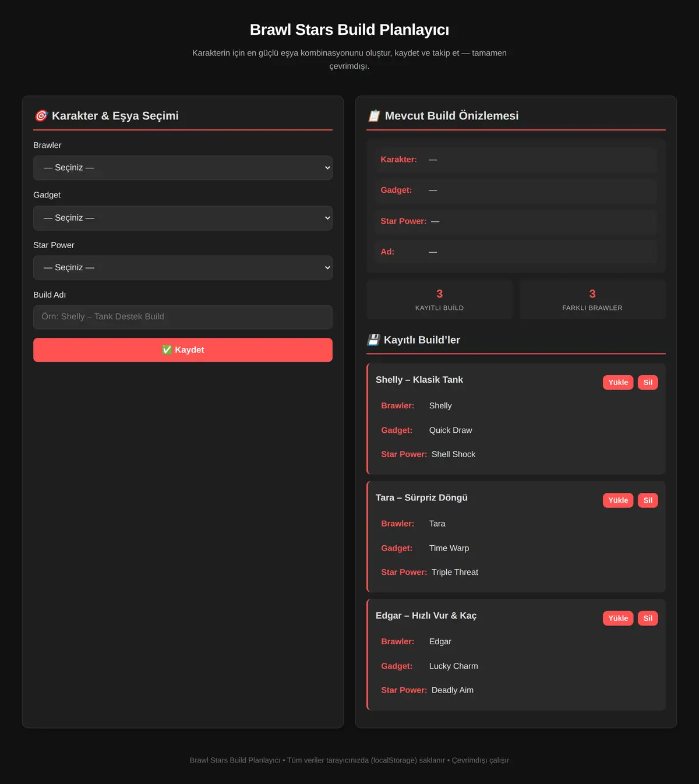Click the Gadget row in build preview

pyautogui.click(x=516, y=190)
